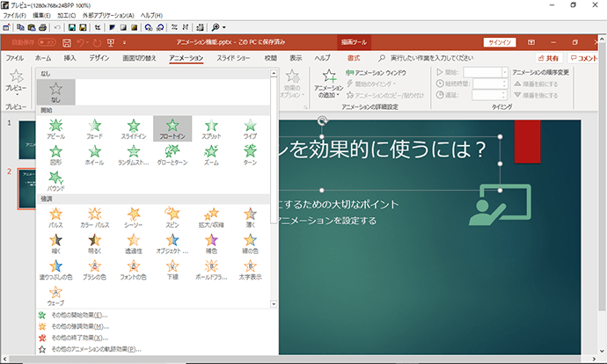This screenshot has width=607, height=364.
Task: Apply the ウェーブ emphasis effect
Action: 55,296
